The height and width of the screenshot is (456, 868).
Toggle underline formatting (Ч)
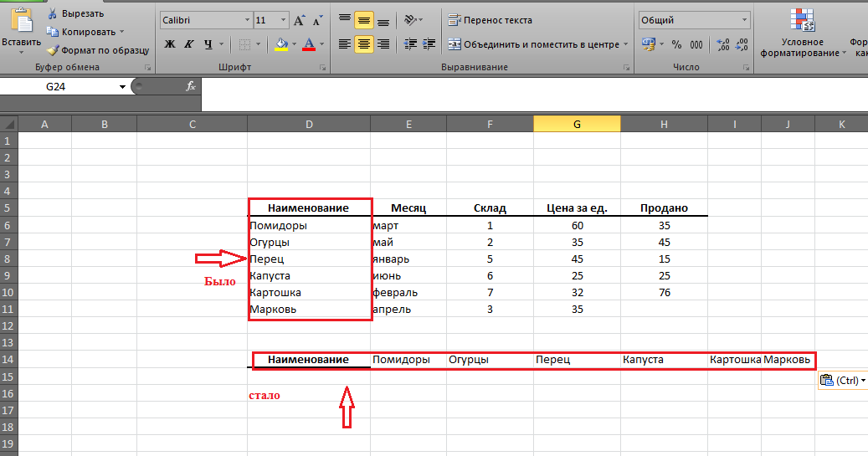pyautogui.click(x=208, y=44)
